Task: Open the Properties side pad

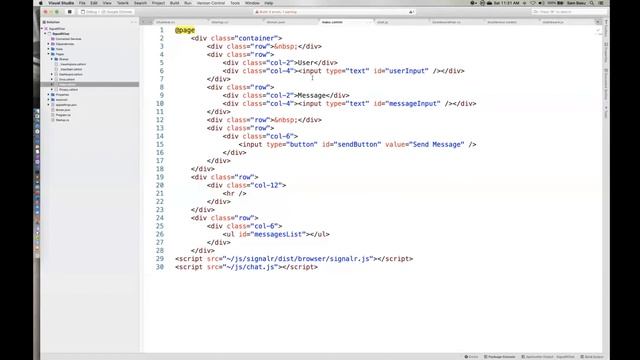Action: coord(606,52)
